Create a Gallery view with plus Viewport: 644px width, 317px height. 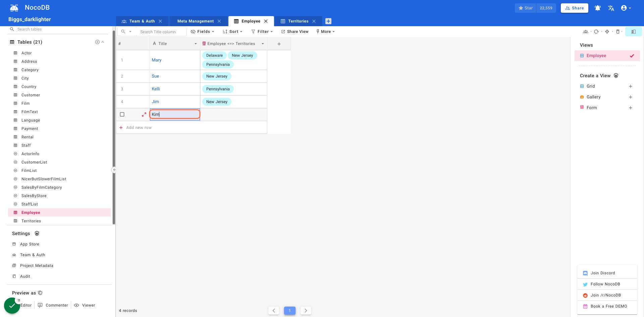click(630, 97)
